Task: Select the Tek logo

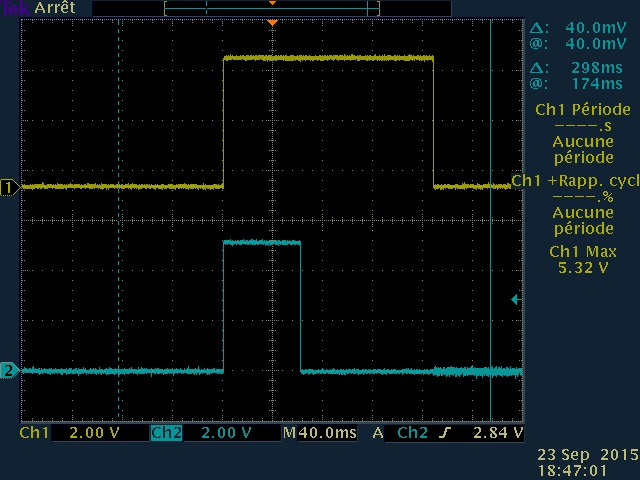Action: point(15,8)
